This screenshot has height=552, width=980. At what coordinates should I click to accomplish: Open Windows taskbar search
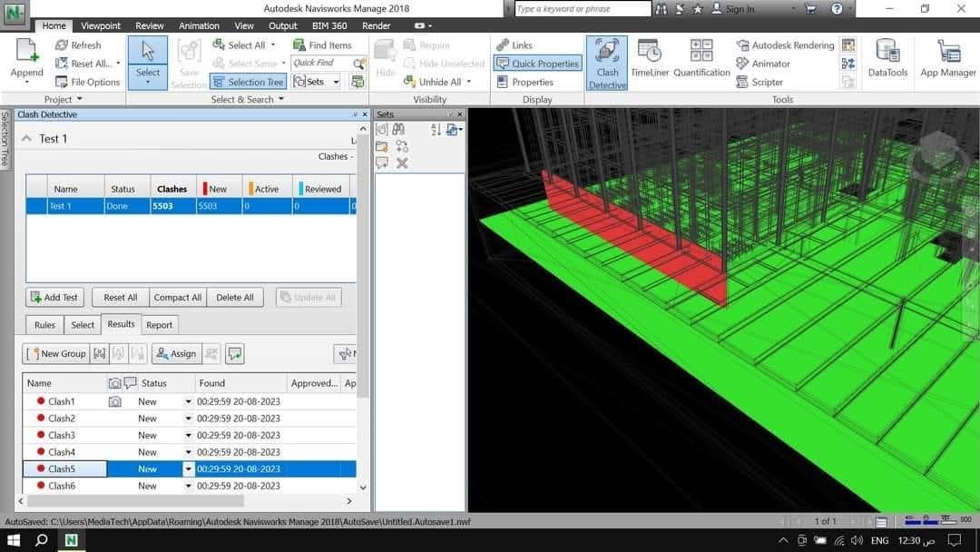pyautogui.click(x=41, y=540)
